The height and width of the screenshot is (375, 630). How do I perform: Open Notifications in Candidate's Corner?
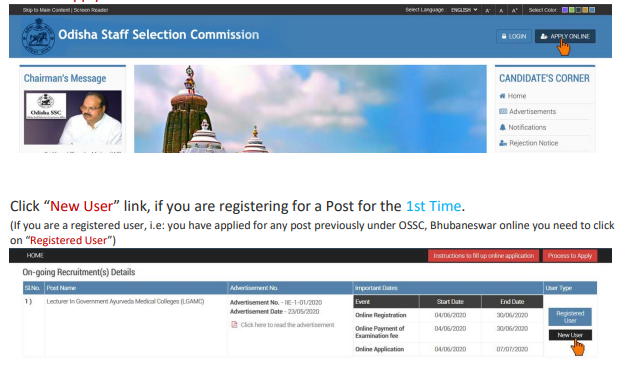[527, 127]
